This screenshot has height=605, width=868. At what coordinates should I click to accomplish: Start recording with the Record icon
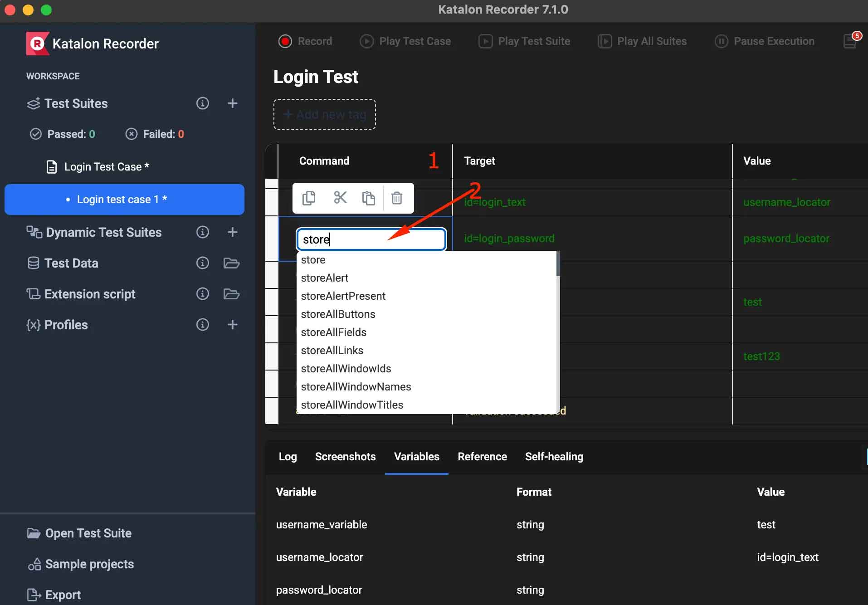click(x=285, y=41)
